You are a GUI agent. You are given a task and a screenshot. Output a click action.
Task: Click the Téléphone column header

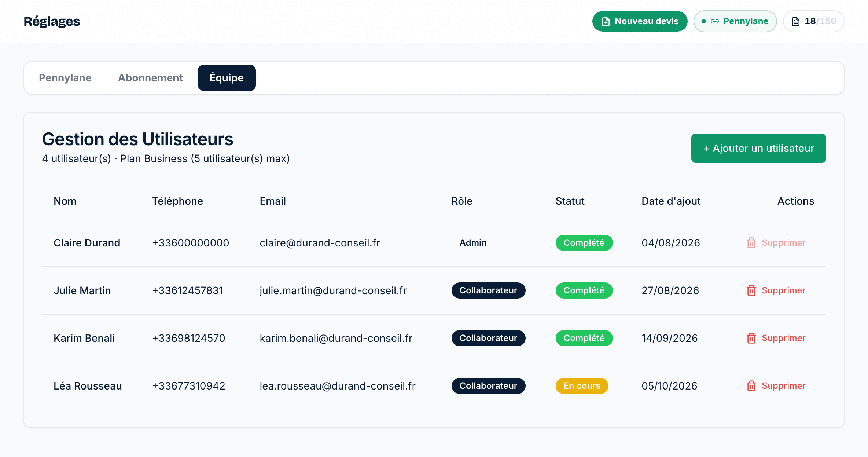[177, 201]
